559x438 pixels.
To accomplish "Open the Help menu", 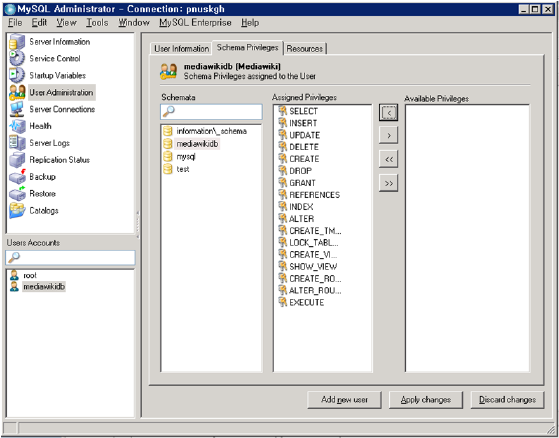I will pos(250,22).
